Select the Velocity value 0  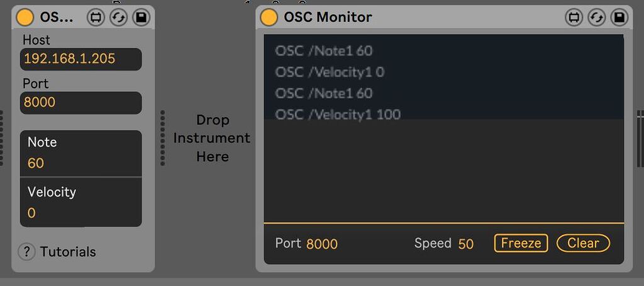pos(31,213)
